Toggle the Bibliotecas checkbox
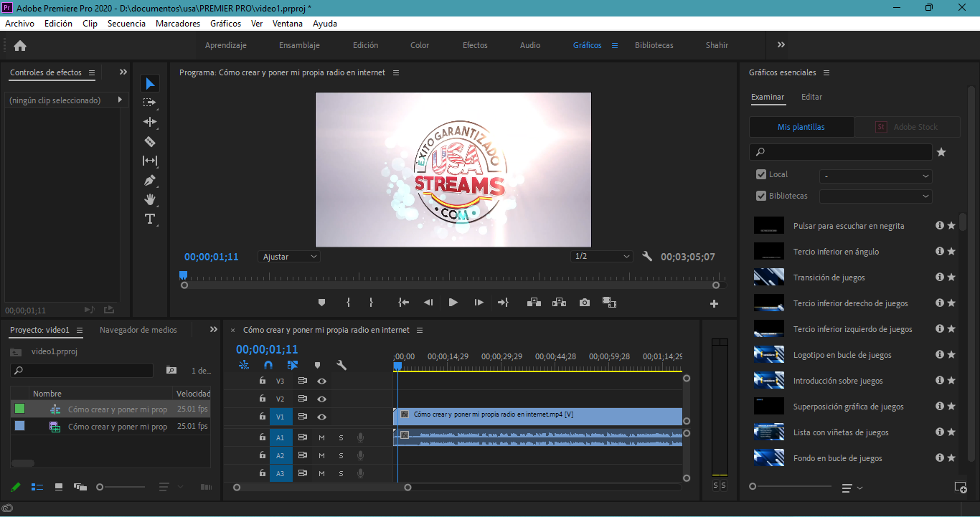The width and height of the screenshot is (980, 517). 761,196
